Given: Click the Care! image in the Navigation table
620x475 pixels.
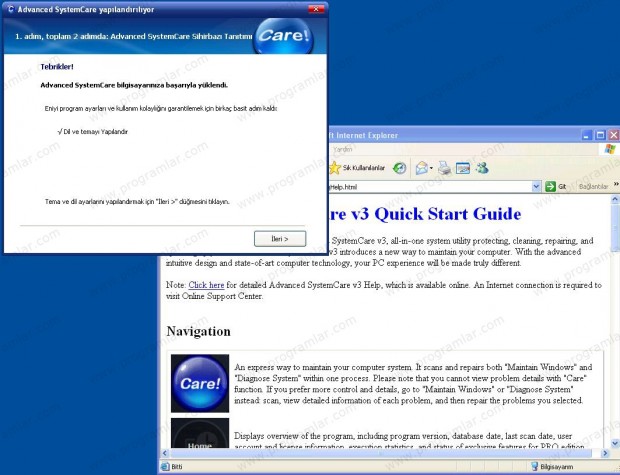Looking at the screenshot, I should pos(200,383).
